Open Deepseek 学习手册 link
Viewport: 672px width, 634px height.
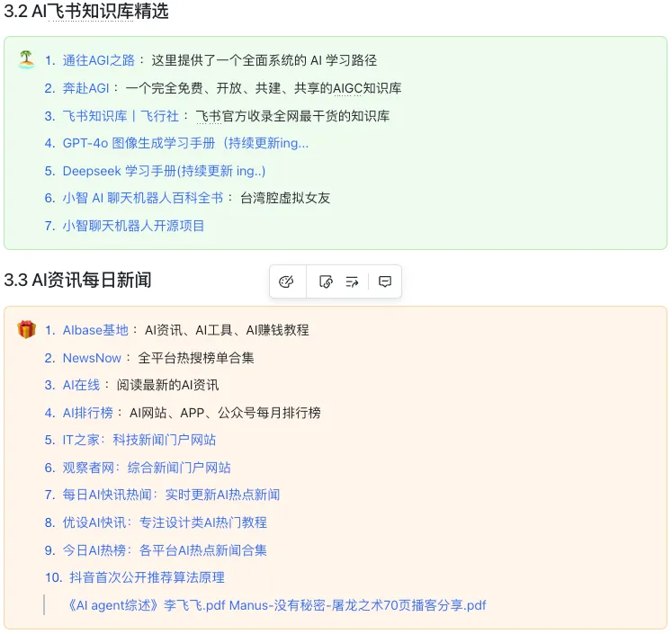(x=164, y=171)
